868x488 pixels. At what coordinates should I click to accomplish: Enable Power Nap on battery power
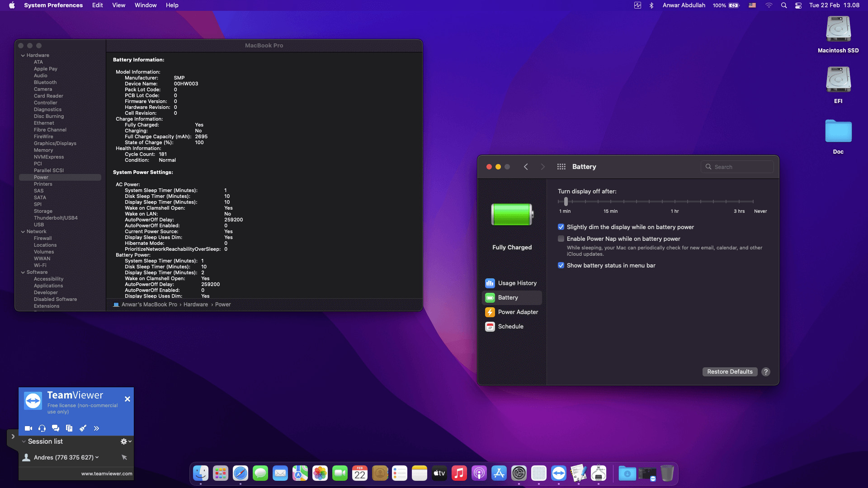[x=561, y=239]
